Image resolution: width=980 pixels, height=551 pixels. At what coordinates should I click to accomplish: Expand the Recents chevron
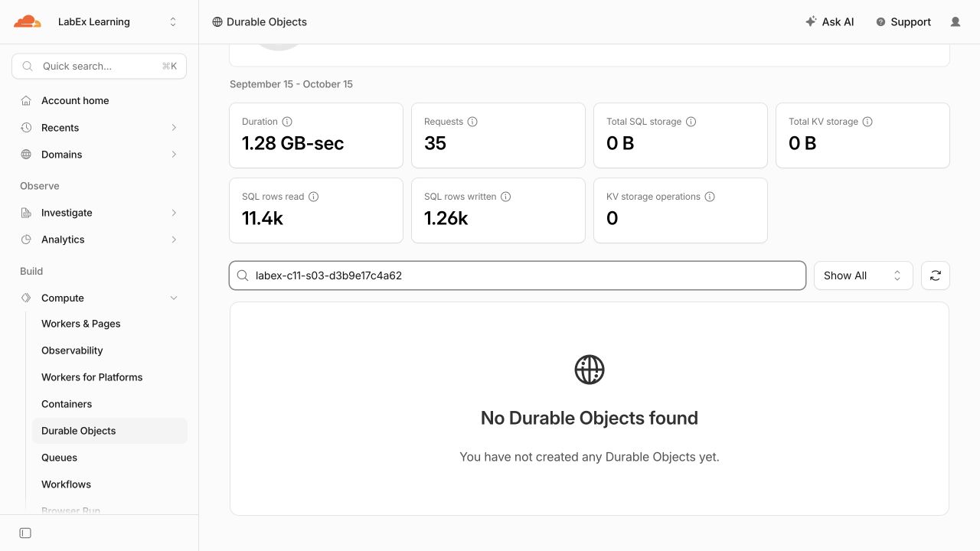(x=174, y=127)
